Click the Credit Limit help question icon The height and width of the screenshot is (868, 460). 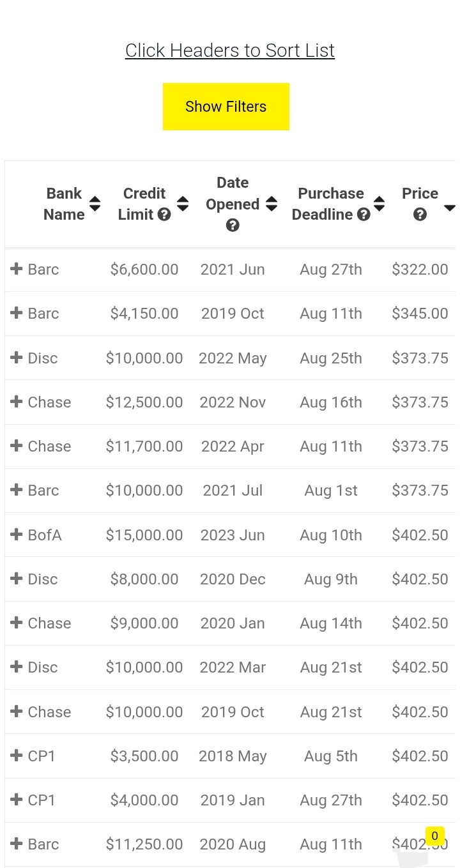[x=164, y=215]
